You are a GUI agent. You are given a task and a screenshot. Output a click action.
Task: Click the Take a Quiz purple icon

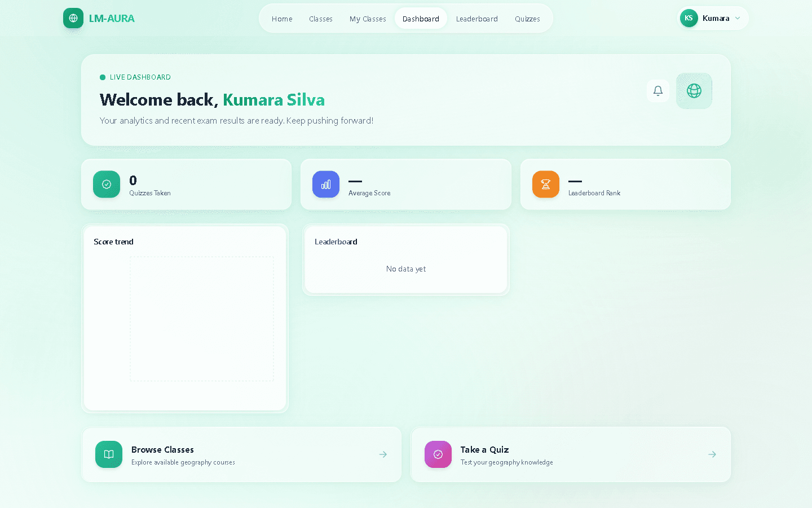point(438,454)
